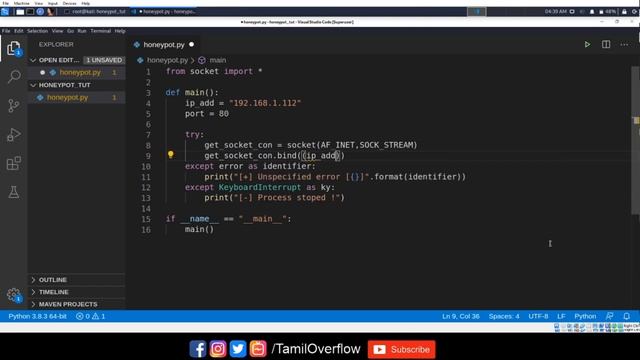
Task: Open the Go menu
Action: (71, 31)
